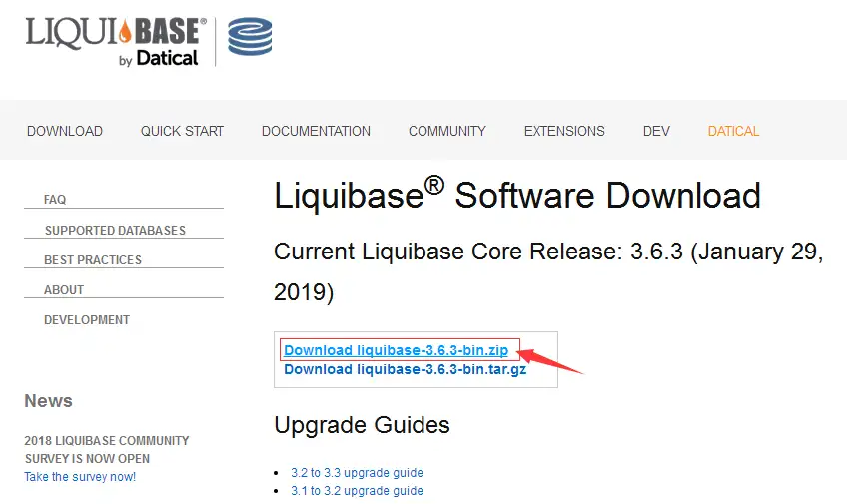Open the 3.1 to 3.2 upgrade guide
847x504 pixels.
(x=357, y=491)
